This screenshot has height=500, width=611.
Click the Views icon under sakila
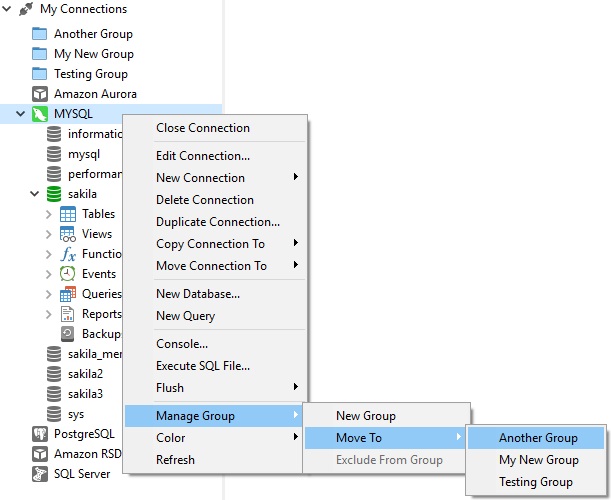68,234
